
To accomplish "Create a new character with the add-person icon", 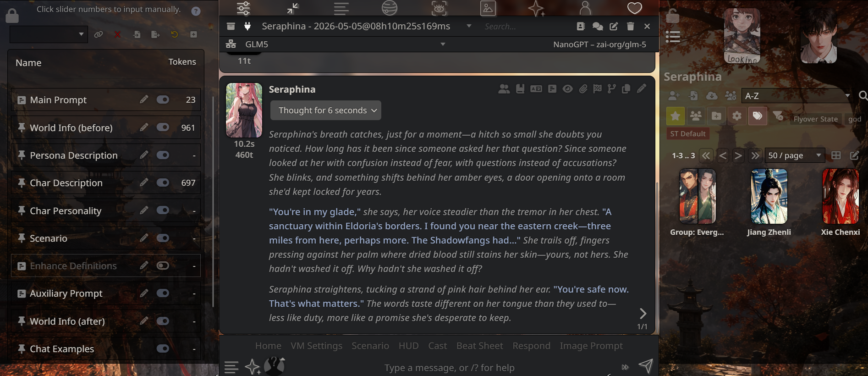I will pos(674,95).
